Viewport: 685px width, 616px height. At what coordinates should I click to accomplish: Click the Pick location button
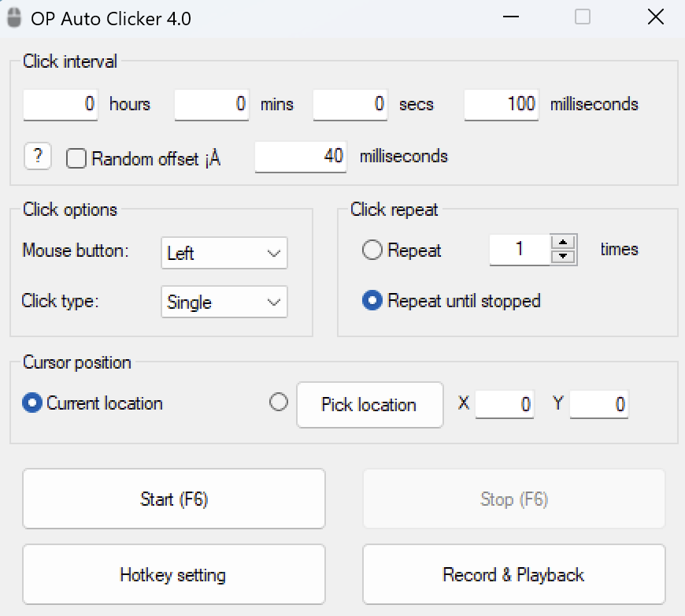369,405
